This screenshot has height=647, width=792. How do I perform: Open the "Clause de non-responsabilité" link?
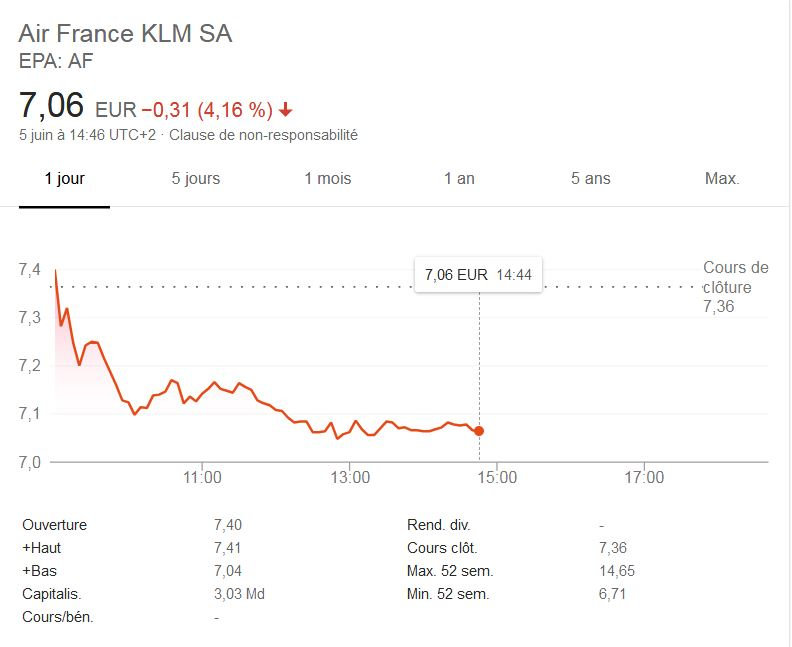263,135
